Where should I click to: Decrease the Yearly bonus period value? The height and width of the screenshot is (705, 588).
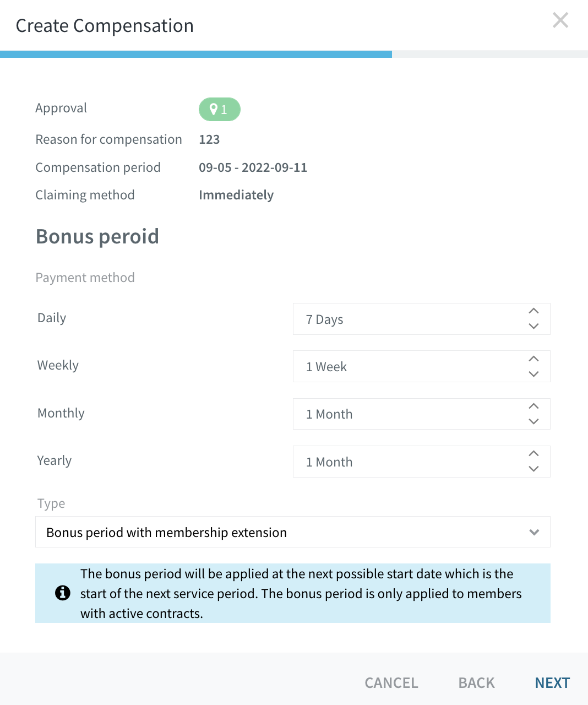point(533,469)
